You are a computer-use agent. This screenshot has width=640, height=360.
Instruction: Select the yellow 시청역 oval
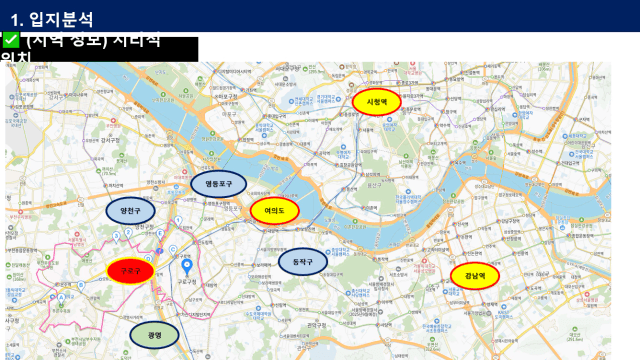(376, 102)
